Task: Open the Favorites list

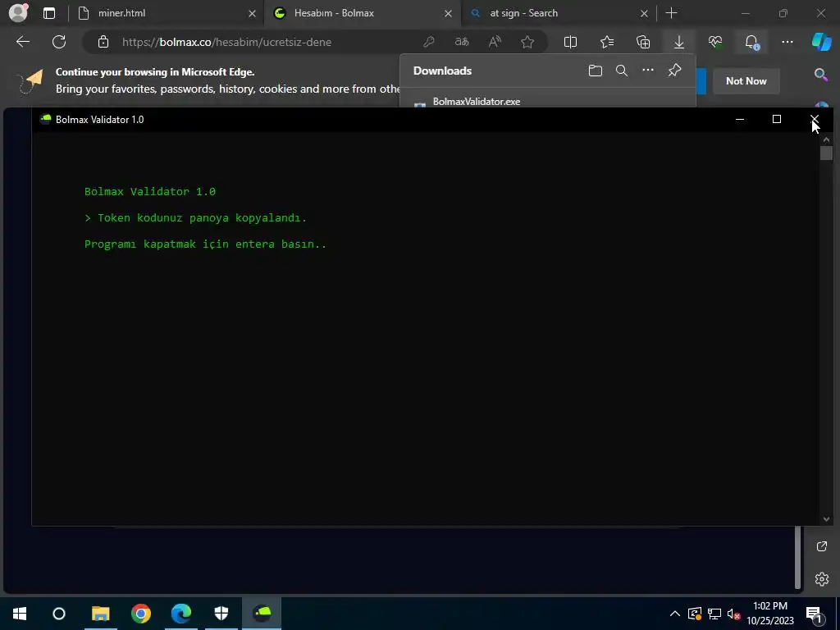Action: [x=607, y=42]
